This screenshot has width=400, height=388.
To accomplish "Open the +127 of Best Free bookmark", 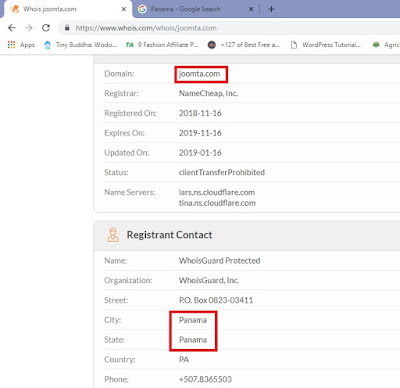I will (244, 45).
